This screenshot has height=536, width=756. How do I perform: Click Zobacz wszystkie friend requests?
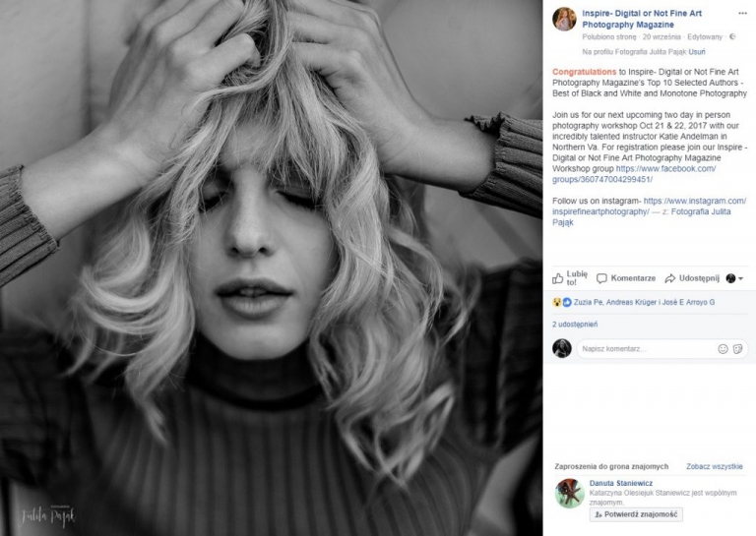(714, 466)
